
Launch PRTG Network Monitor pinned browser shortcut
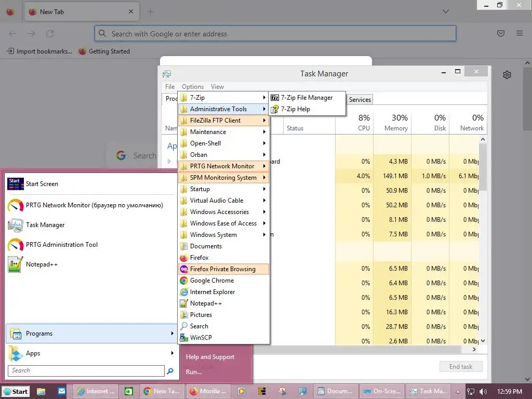(x=90, y=205)
